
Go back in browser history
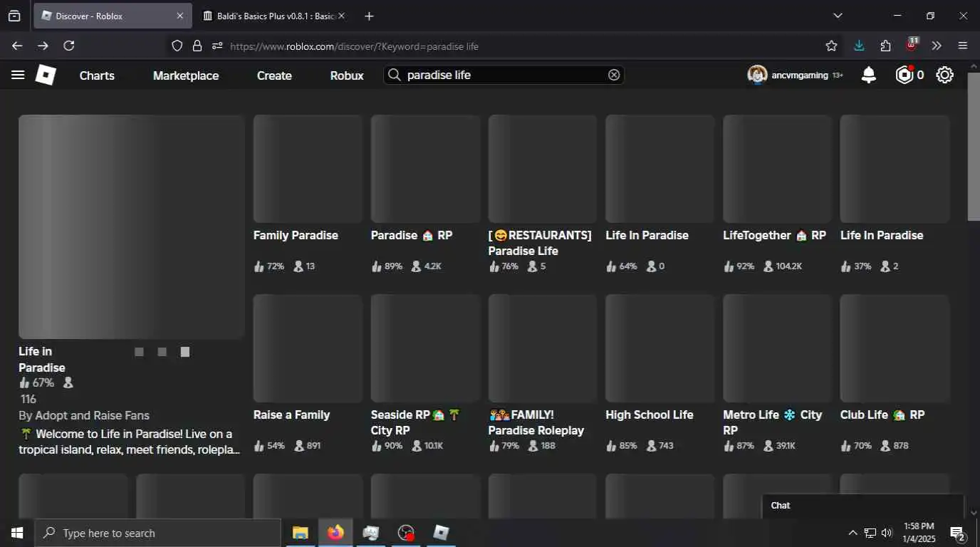tap(17, 46)
